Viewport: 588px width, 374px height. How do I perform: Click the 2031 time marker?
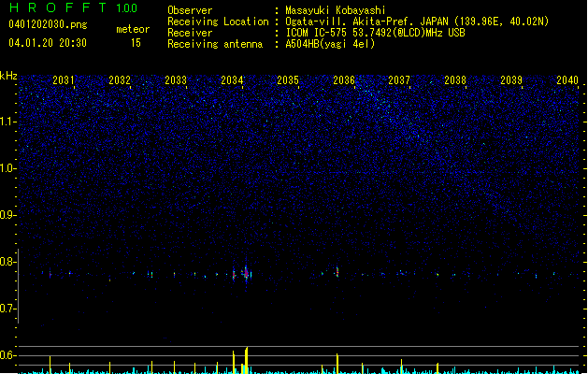coord(64,80)
